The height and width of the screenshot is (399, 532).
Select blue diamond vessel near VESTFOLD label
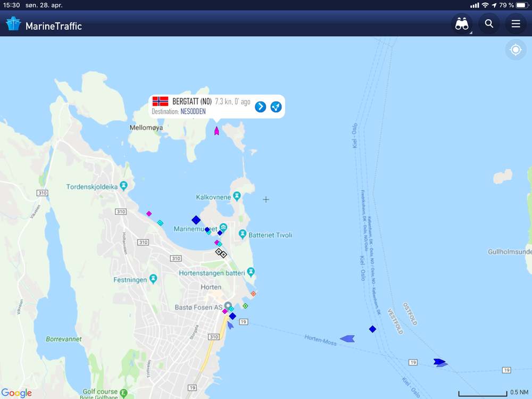pyautogui.click(x=372, y=329)
